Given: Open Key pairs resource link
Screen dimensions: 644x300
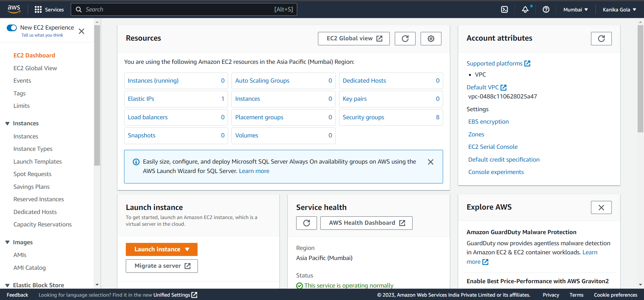Looking at the screenshot, I should [x=355, y=99].
